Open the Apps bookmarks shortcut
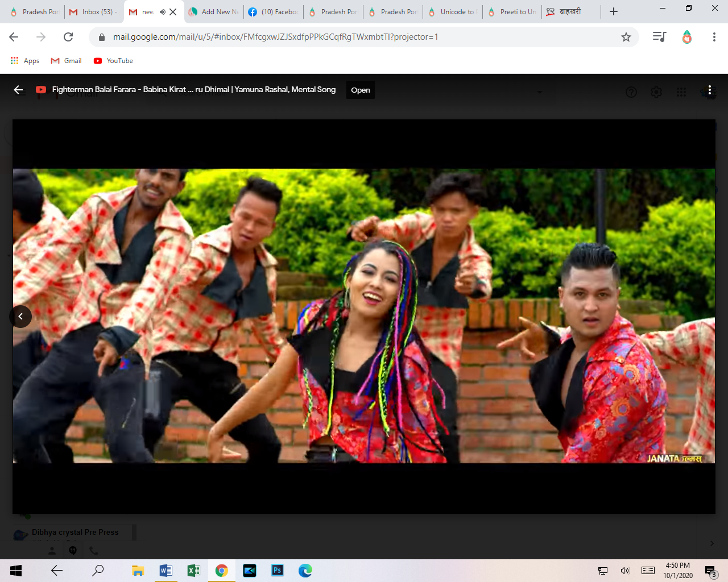 tap(25, 61)
